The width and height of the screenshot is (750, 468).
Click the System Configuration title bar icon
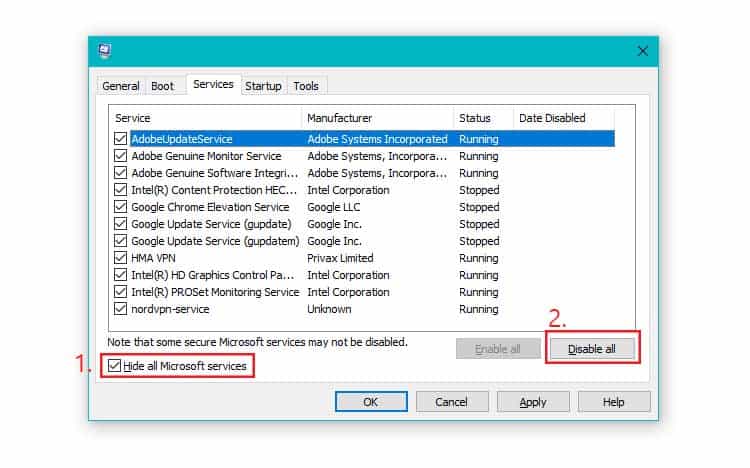point(105,51)
